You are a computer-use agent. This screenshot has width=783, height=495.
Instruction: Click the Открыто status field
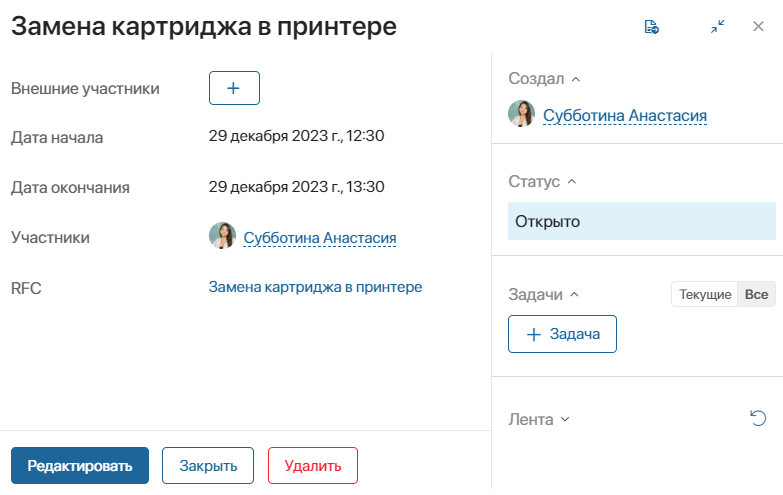pos(642,221)
